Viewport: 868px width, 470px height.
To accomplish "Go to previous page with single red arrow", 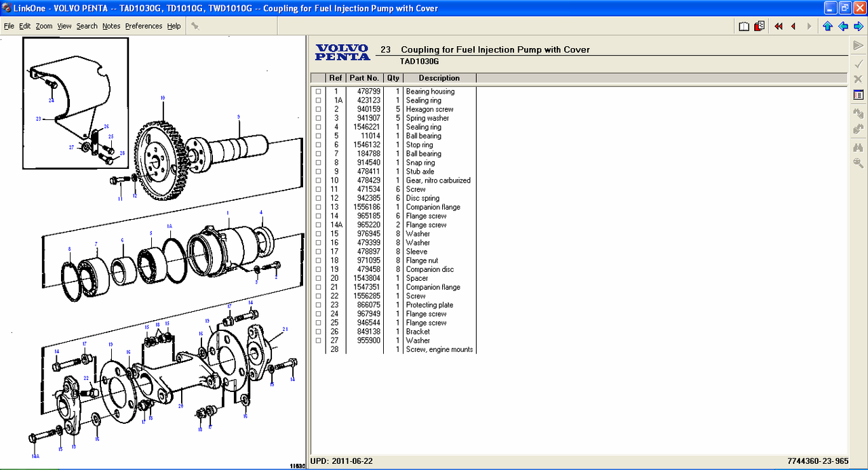I will 793,26.
